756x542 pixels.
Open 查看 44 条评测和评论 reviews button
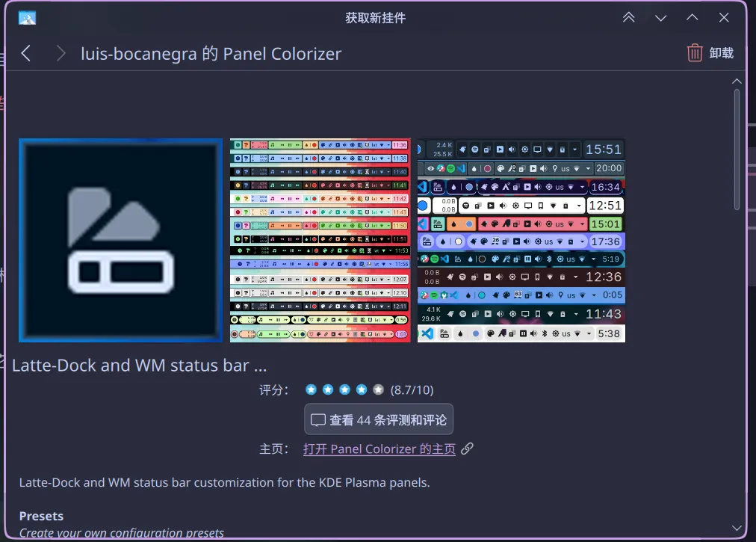pos(379,420)
